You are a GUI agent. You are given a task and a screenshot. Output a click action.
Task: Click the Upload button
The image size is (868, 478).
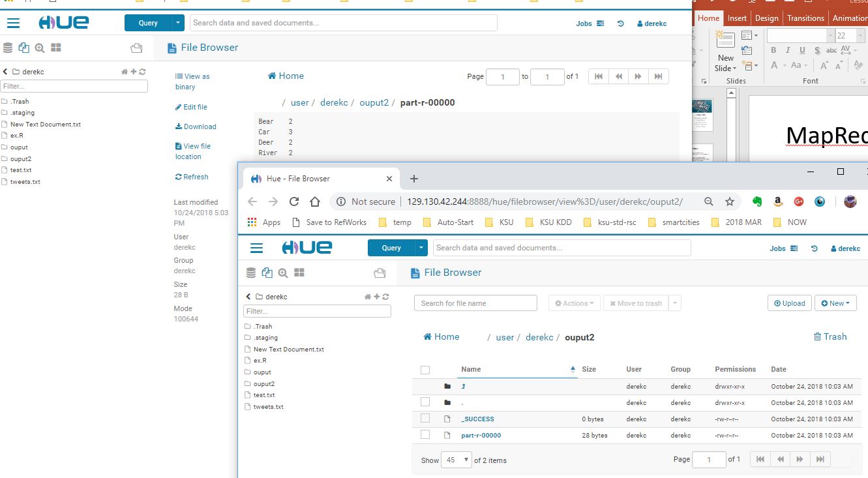point(789,303)
